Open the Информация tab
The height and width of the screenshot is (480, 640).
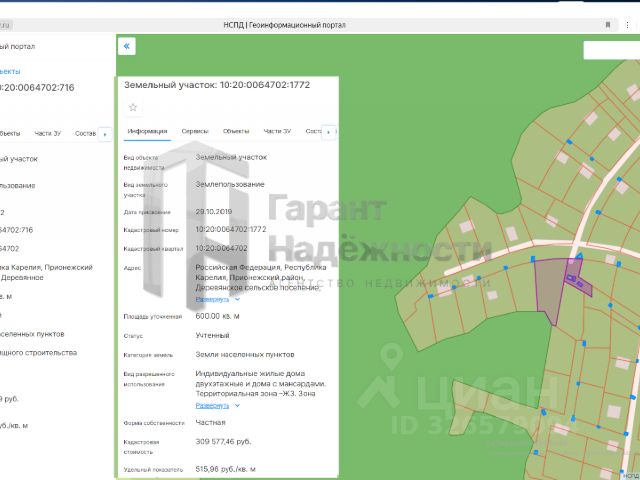tap(147, 132)
